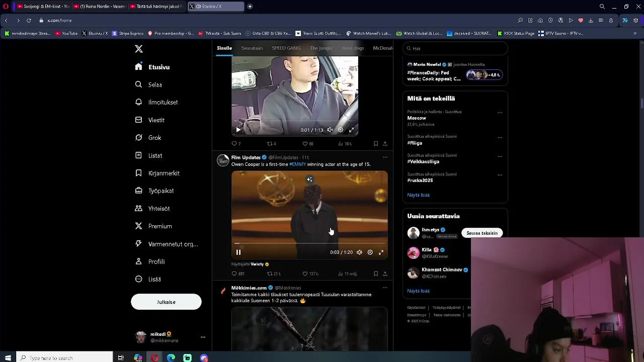Open Film Updates post options menu
644x362 pixels.
(385, 157)
